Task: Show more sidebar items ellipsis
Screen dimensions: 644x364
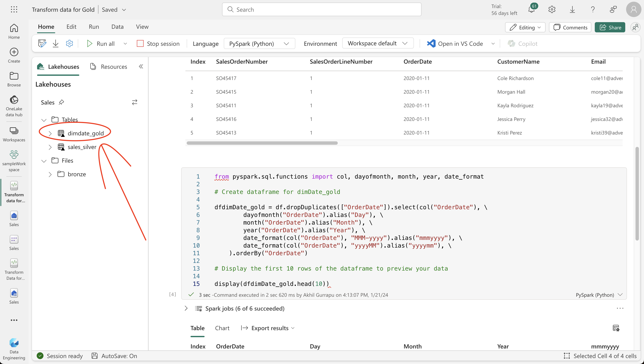Action: [x=14, y=320]
